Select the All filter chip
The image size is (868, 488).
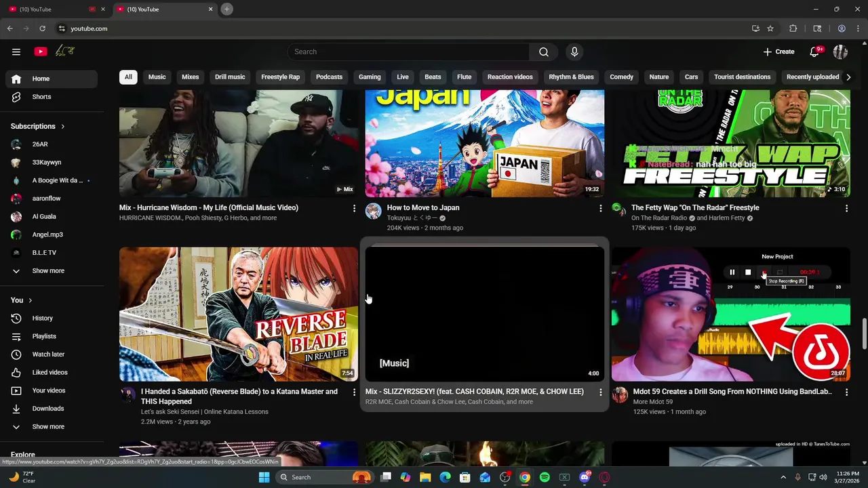(128, 77)
